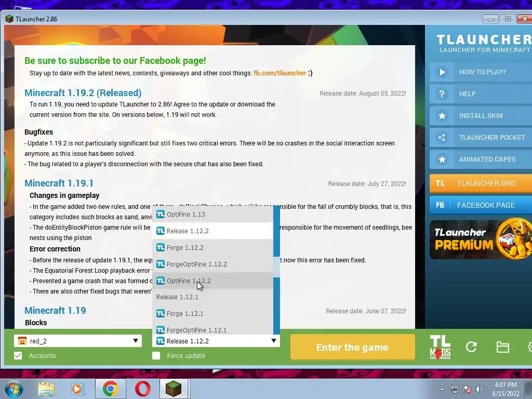Open Google Chrome from the taskbar
The width and height of the screenshot is (532, 399).
point(110,389)
